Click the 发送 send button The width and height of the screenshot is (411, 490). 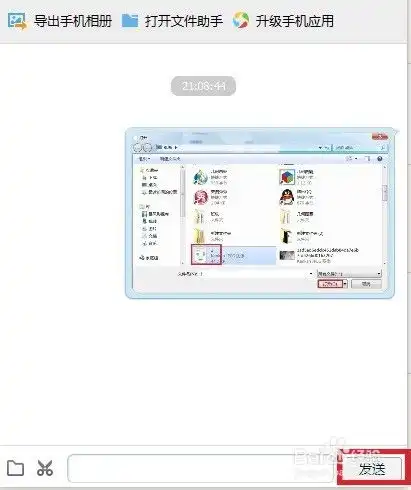point(372,469)
